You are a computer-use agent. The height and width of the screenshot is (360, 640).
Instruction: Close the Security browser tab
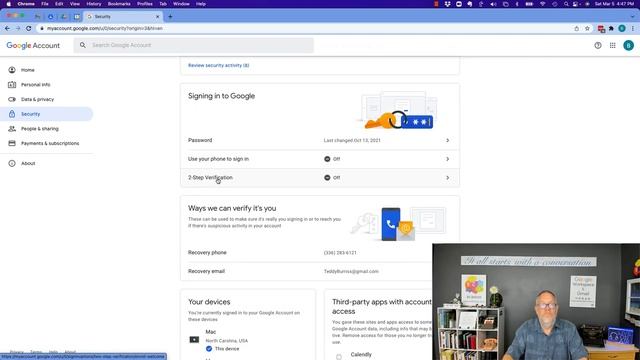pos(158,17)
